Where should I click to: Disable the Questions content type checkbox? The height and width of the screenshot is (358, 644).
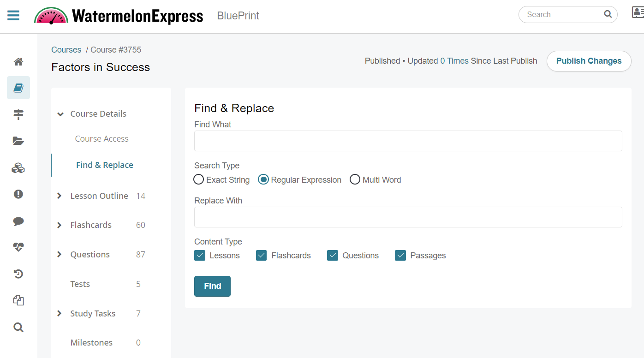(x=333, y=255)
